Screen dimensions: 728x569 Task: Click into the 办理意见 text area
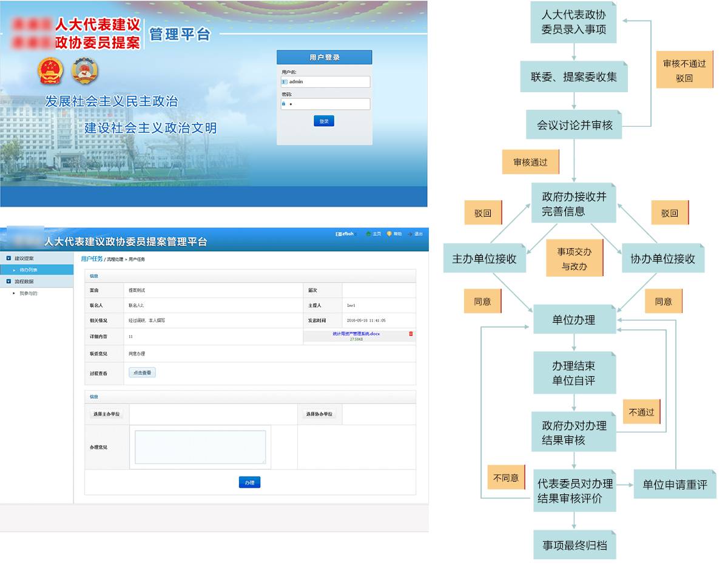200,447
